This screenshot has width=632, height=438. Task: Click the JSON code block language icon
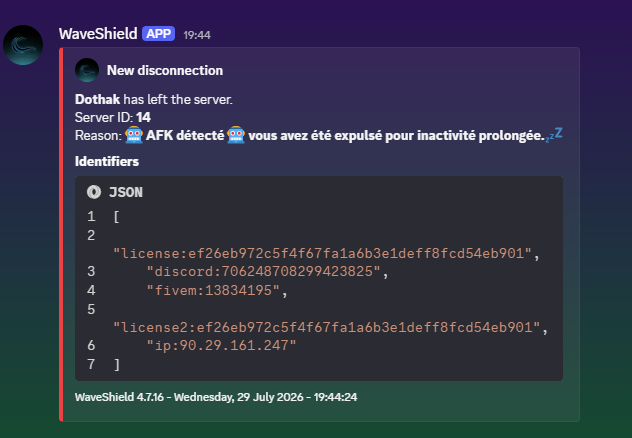[x=94, y=192]
